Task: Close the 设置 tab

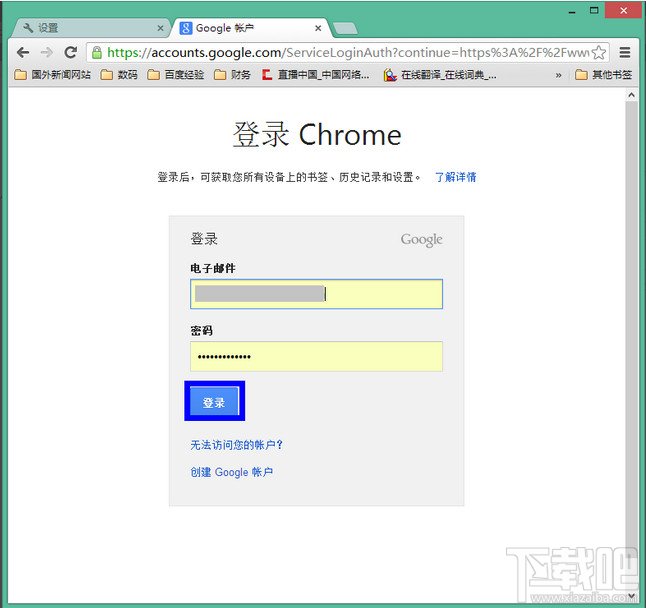Action: point(160,28)
